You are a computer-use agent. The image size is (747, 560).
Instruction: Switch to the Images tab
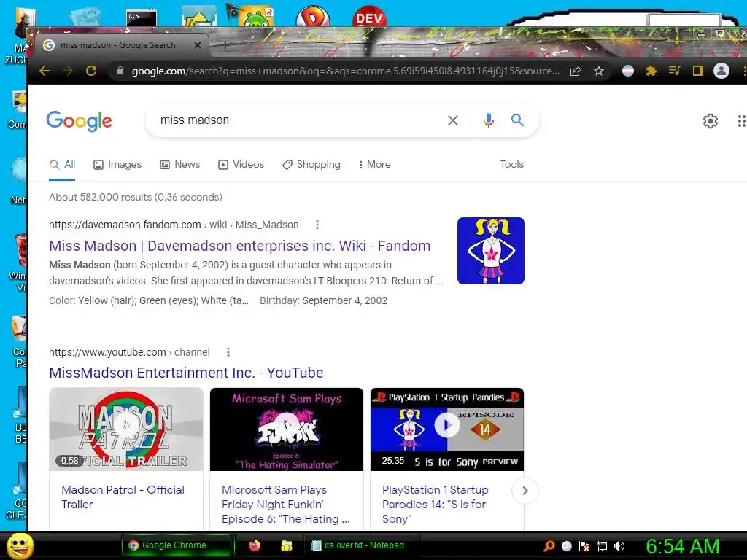117,164
